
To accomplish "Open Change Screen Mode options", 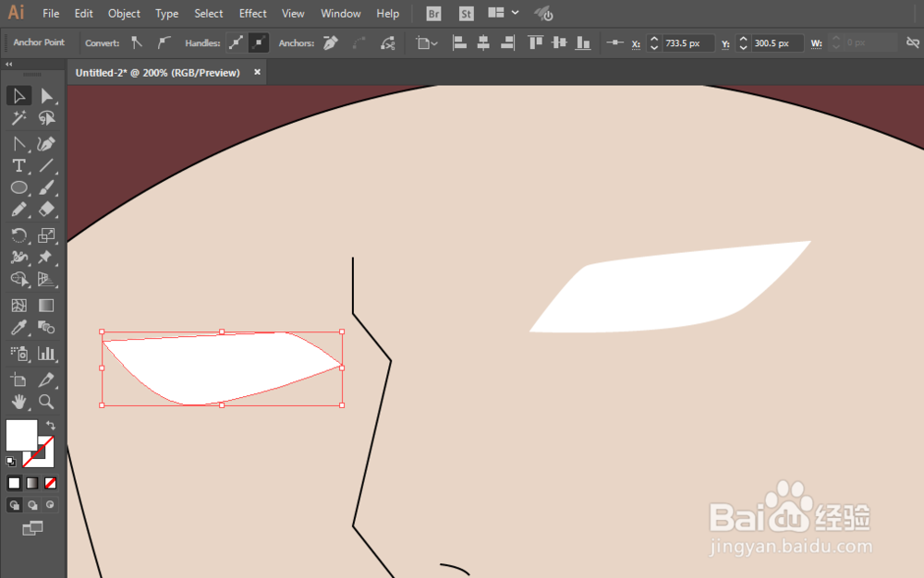I will click(32, 528).
